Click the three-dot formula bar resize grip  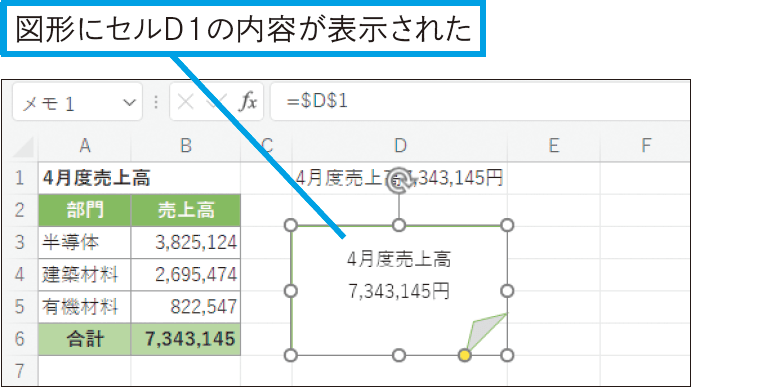tap(156, 102)
